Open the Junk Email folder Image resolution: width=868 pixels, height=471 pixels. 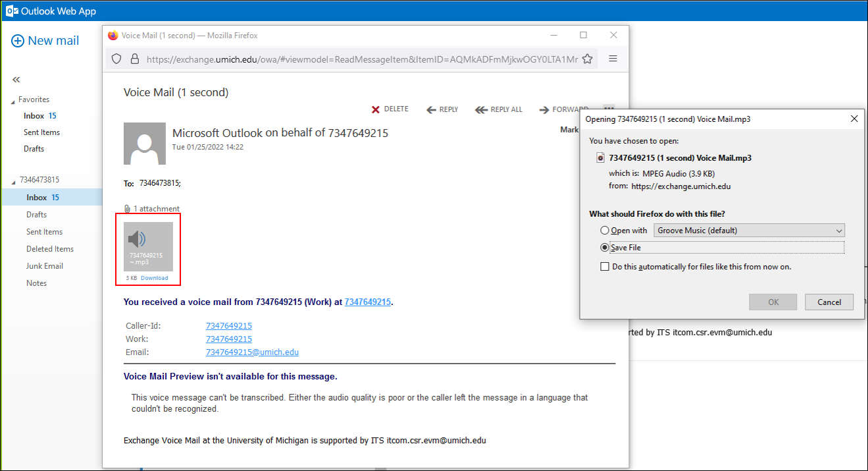tap(45, 266)
